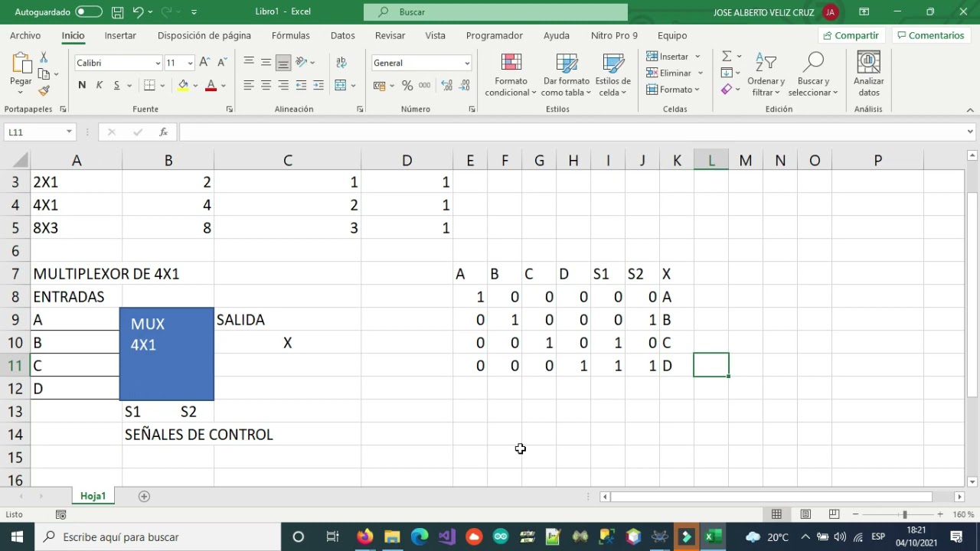Switch to the Datos tab

pos(343,35)
